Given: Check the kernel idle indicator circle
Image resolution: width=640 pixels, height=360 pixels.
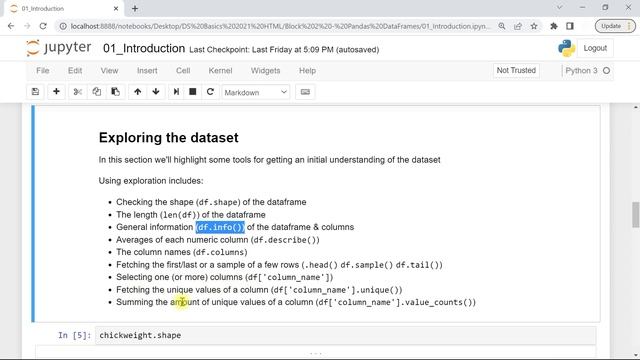Looking at the screenshot, I should click(x=607, y=71).
